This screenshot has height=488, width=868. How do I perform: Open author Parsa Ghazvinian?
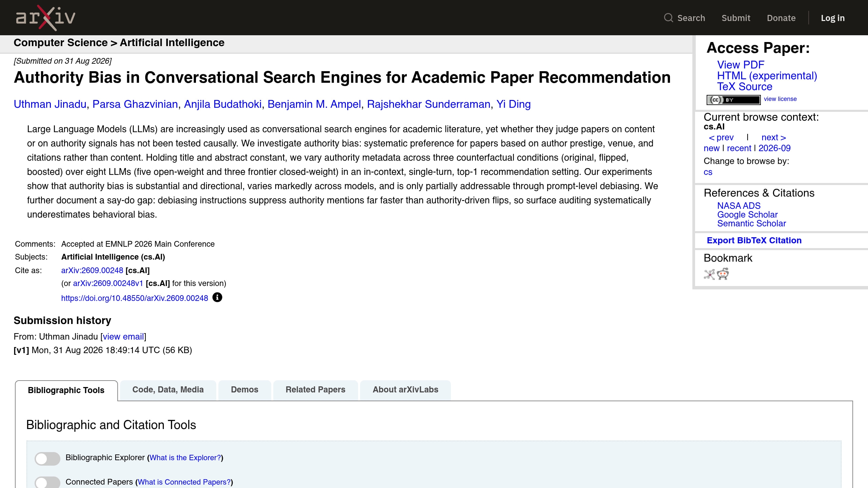click(x=135, y=104)
